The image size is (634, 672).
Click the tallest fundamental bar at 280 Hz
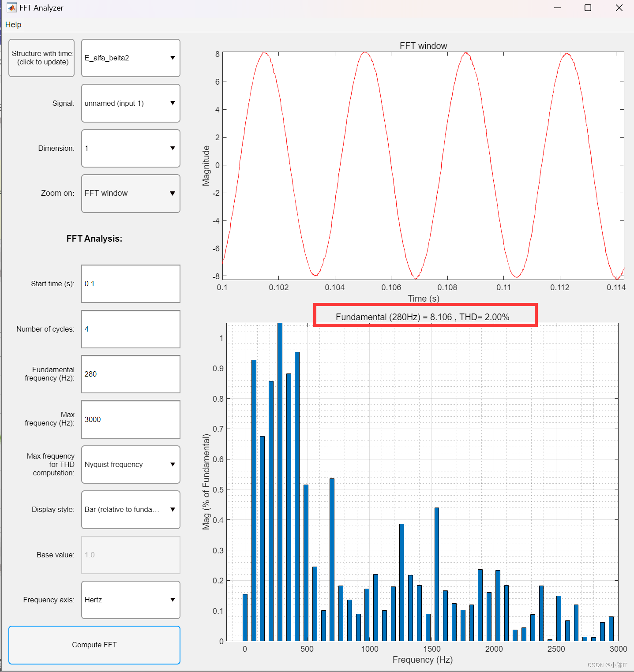(x=280, y=482)
